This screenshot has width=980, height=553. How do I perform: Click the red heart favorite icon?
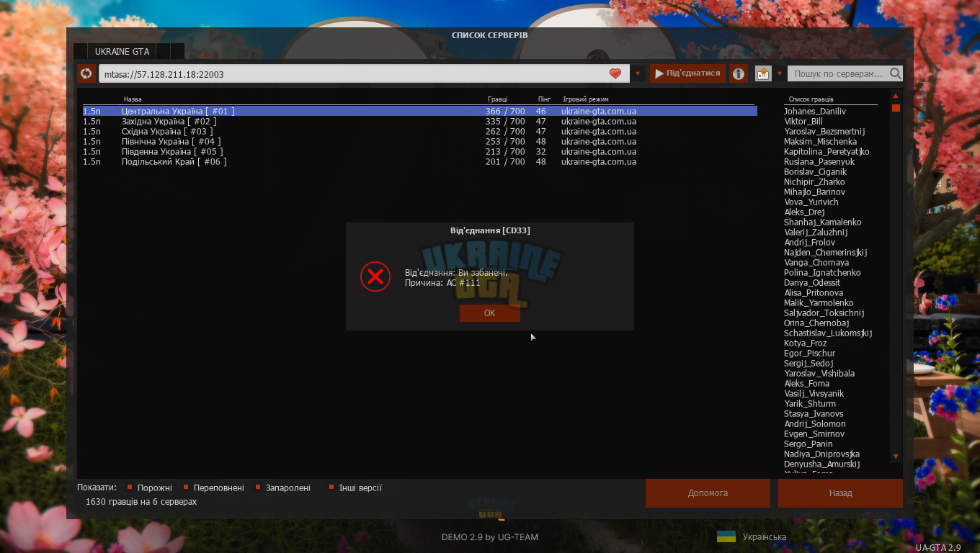click(x=615, y=73)
